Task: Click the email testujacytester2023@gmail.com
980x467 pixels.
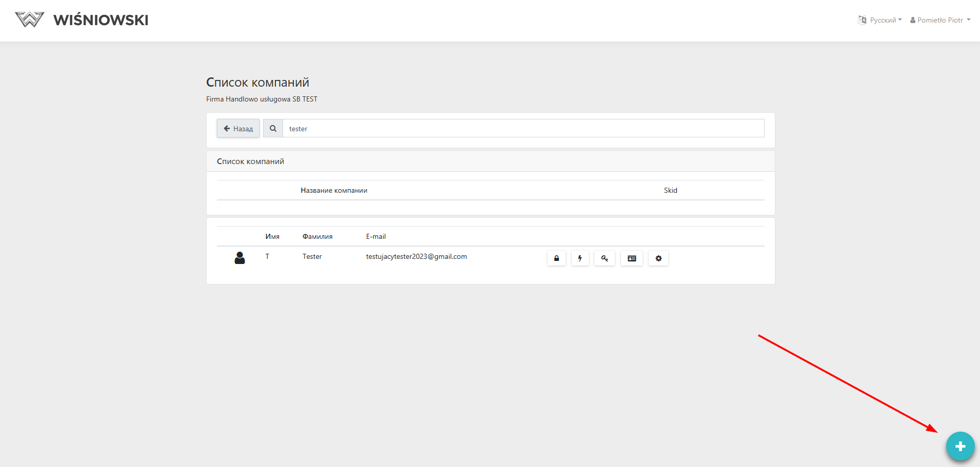Action: point(416,256)
